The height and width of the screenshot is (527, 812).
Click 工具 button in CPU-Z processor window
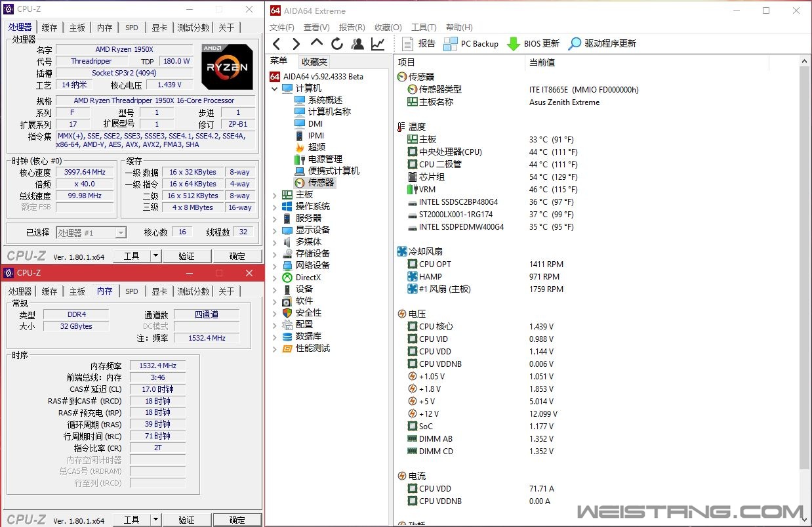(132, 256)
